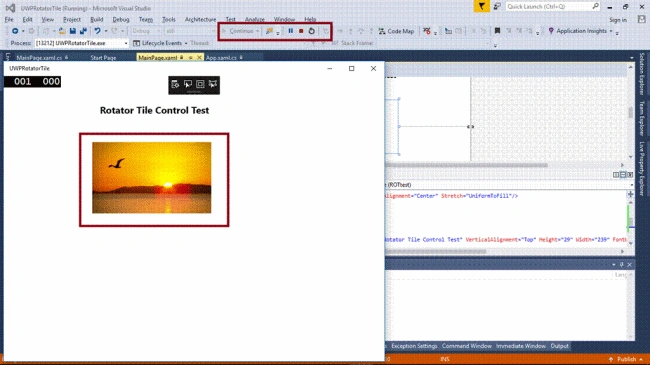This screenshot has height=365, width=650.
Task: Open the Live Property Explorer side tab
Action: coord(642,169)
